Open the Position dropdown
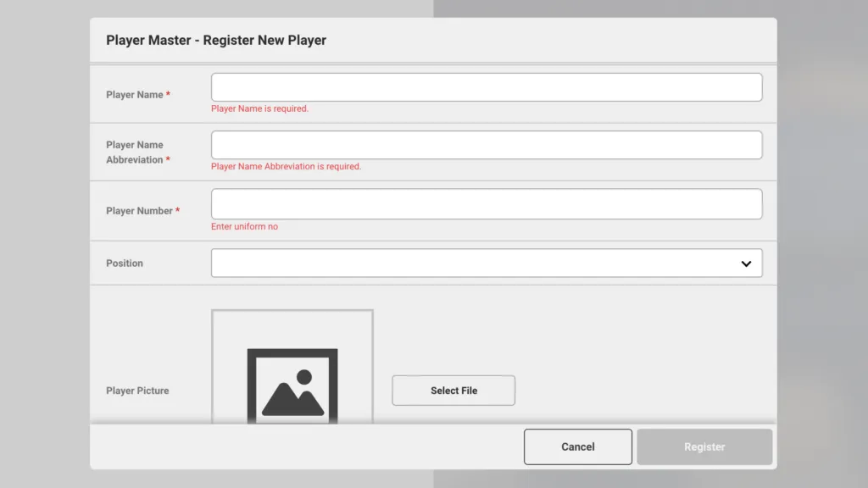This screenshot has height=488, width=868. coord(486,263)
